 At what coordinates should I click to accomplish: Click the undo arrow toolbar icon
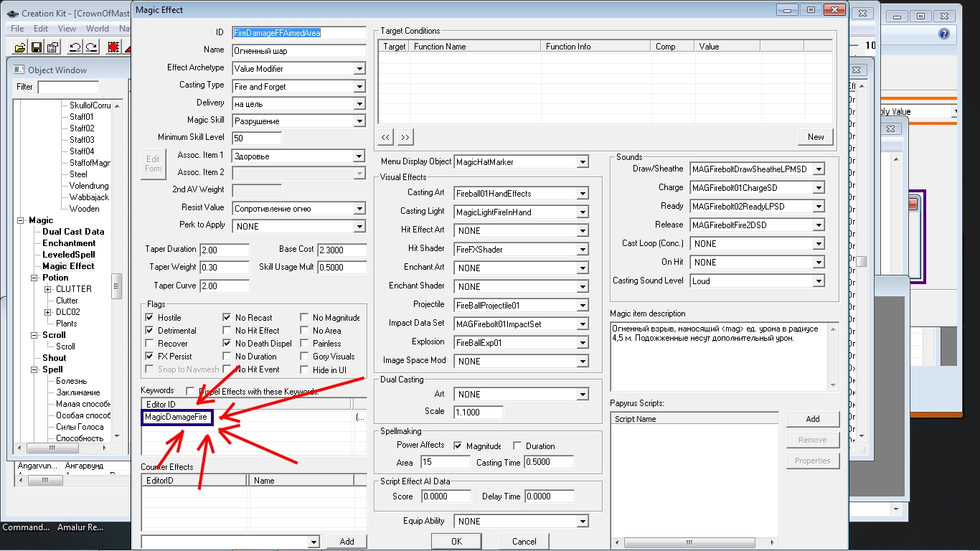75,47
